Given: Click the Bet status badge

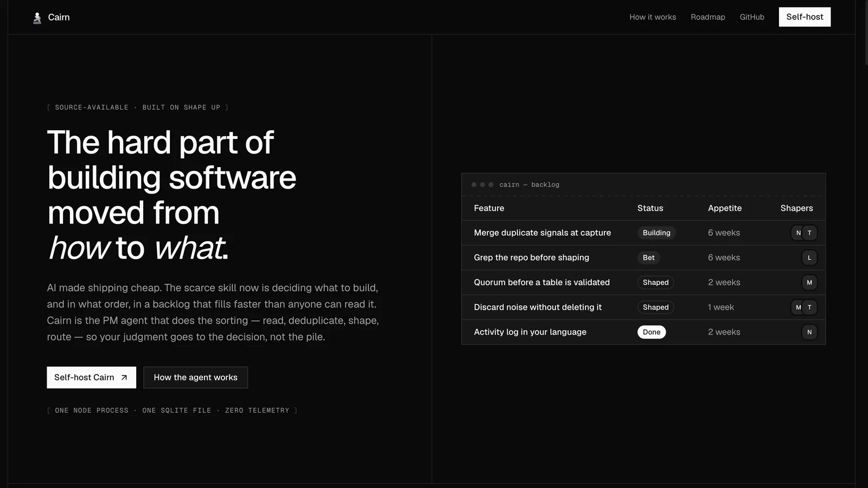Looking at the screenshot, I should (x=648, y=258).
